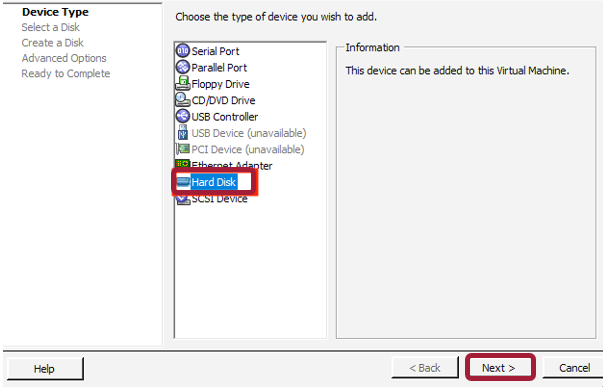Viewport: 603px width, 387px height.
Task: Choose the SCSI Device icon
Action: 183,200
